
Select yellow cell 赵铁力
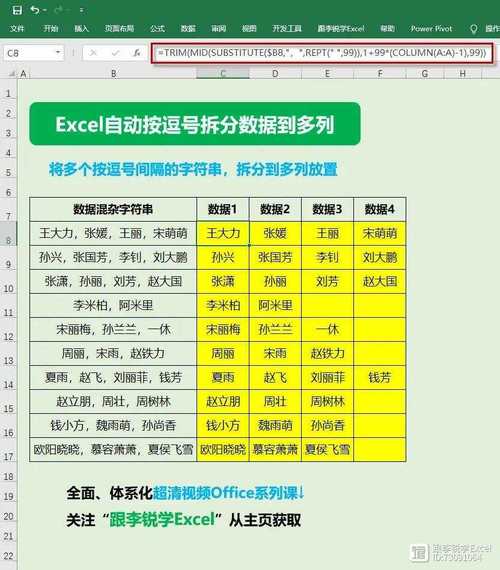pyautogui.click(x=327, y=353)
